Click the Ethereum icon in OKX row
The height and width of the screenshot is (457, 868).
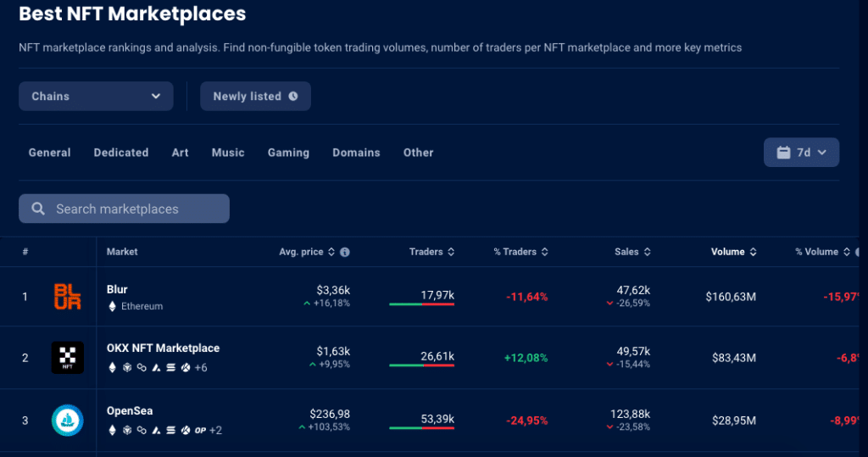point(113,367)
